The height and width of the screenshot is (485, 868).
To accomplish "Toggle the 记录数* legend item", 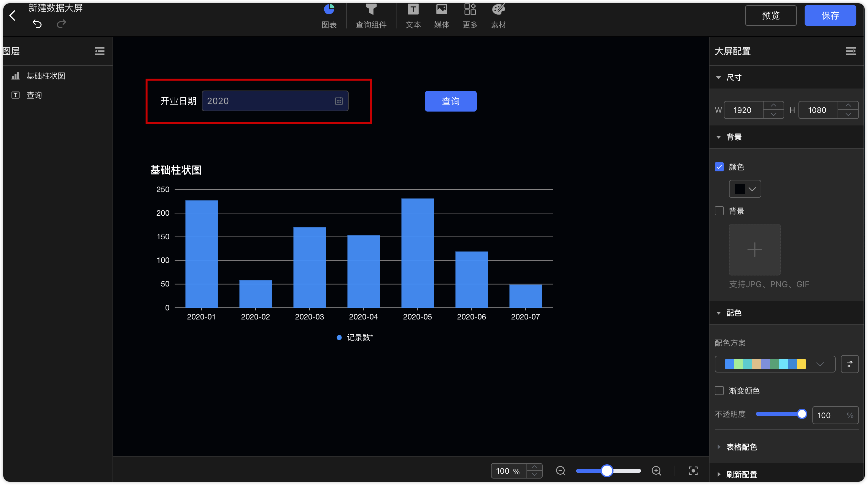I will pyautogui.click(x=354, y=338).
